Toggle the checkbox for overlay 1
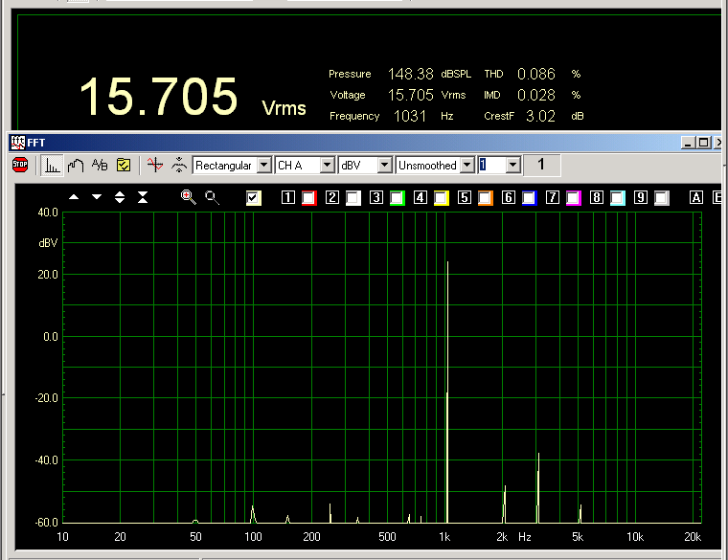The image size is (728, 560). (x=308, y=198)
